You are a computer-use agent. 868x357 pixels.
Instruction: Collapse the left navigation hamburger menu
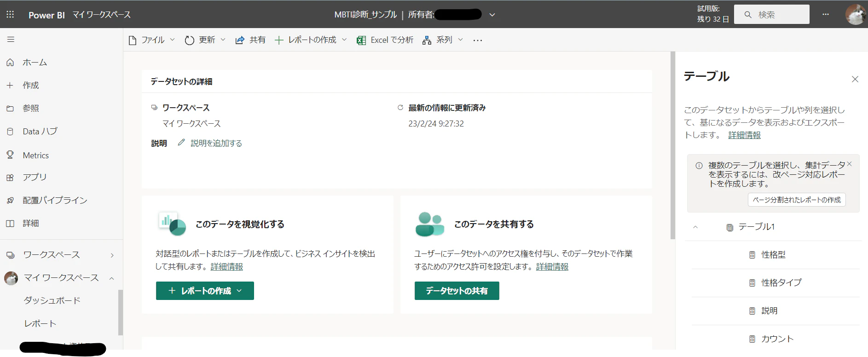[x=11, y=40]
